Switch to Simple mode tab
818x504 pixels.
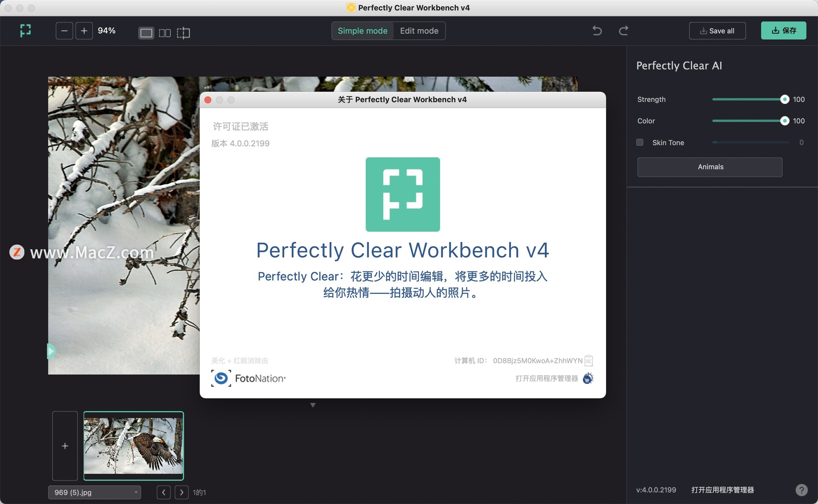[x=363, y=31]
